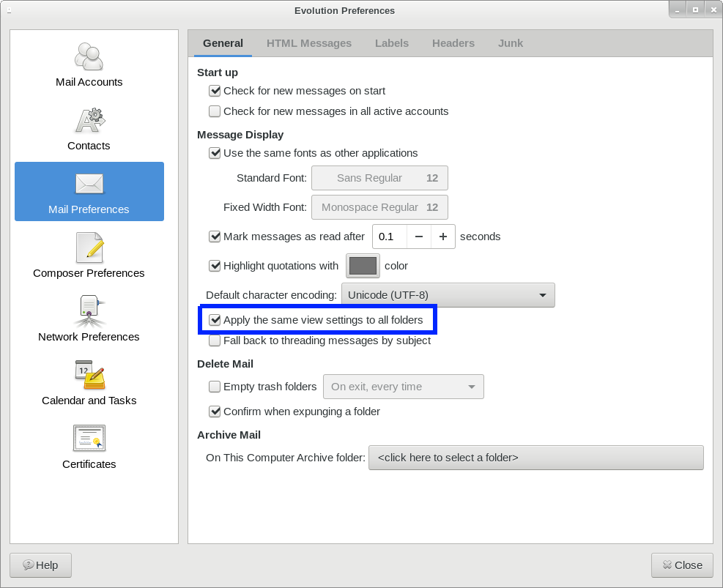Select the Contacts icon in sidebar
Viewport: 723px width, 588px height.
click(89, 120)
